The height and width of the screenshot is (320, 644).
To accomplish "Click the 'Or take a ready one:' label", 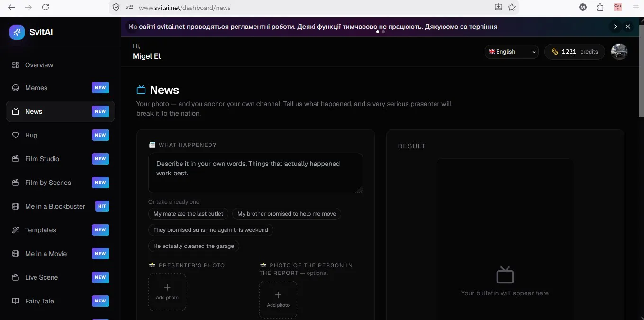I will tap(174, 202).
